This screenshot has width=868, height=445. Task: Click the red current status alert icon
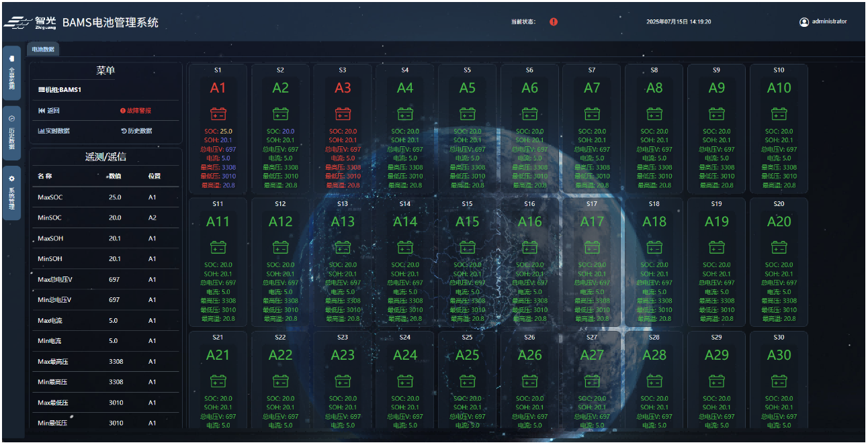pos(554,21)
